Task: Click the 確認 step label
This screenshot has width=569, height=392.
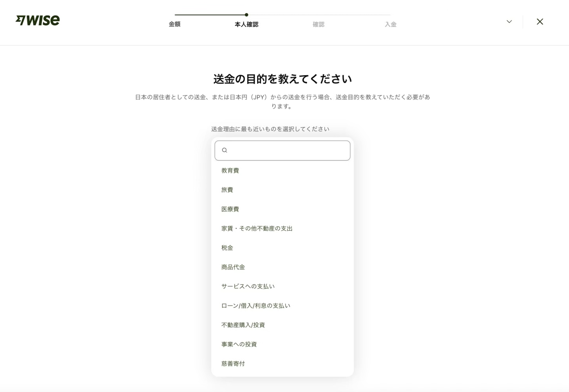Action: (318, 24)
